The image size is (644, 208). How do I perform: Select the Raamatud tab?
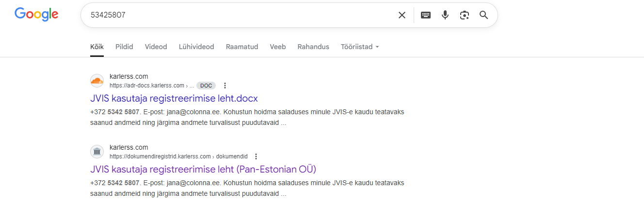(242, 47)
